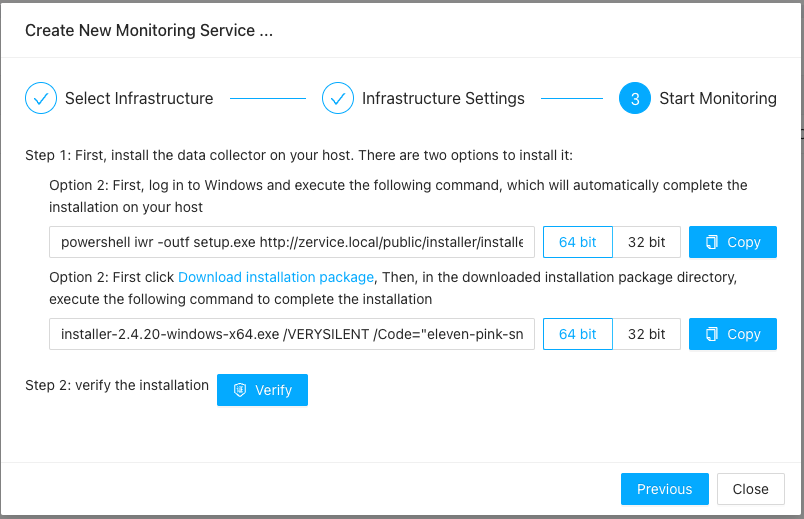
Task: Select 32 bit for the powershell command
Action: tap(646, 242)
